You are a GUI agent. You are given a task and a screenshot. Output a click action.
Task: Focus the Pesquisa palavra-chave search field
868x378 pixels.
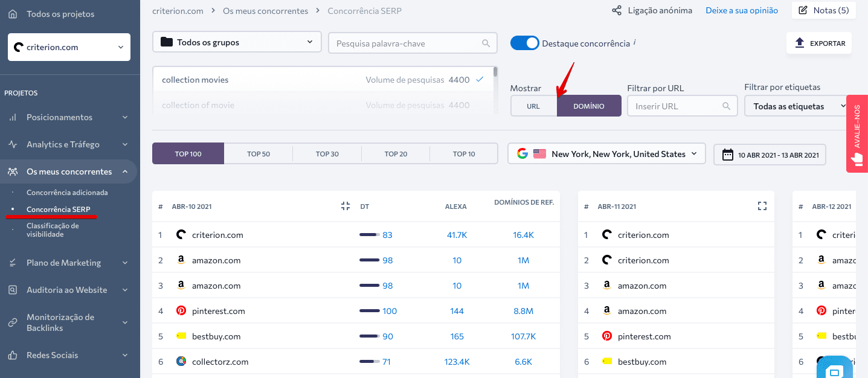pyautogui.click(x=413, y=43)
